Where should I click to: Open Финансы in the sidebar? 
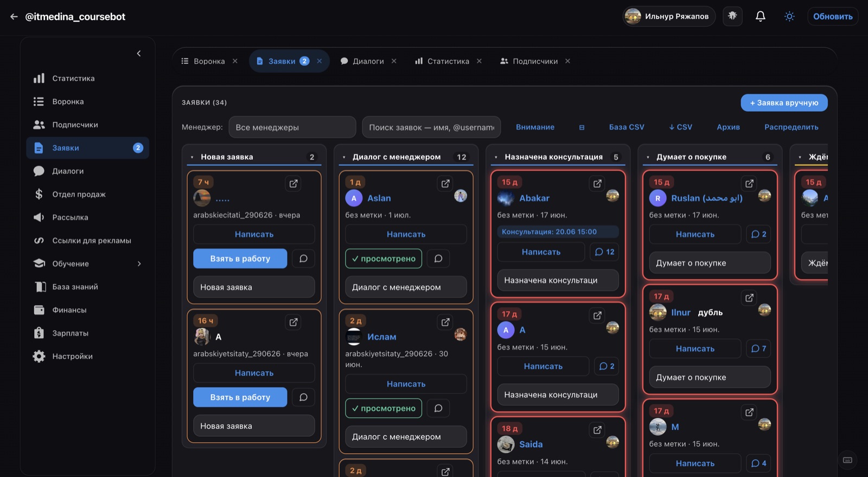pos(87,310)
